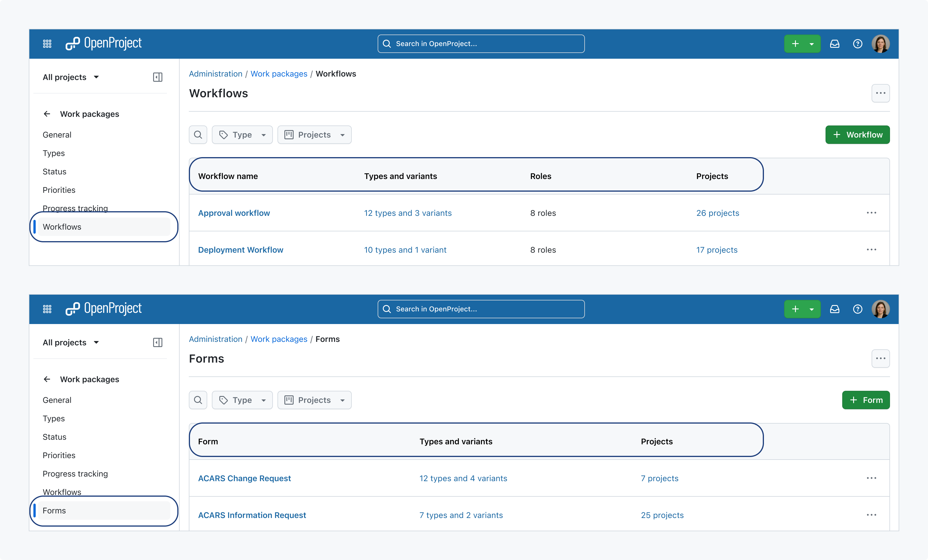This screenshot has height=560, width=928.
Task: Expand the Type filter on the Workflows page
Action: (242, 135)
